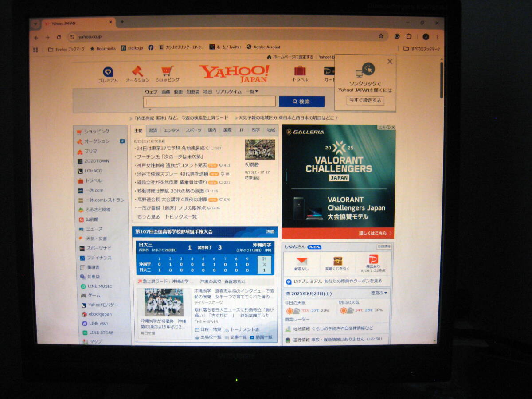The width and height of the screenshot is (532, 399).
Task: Open ファイナンス in the left sidebar
Action: point(96,258)
